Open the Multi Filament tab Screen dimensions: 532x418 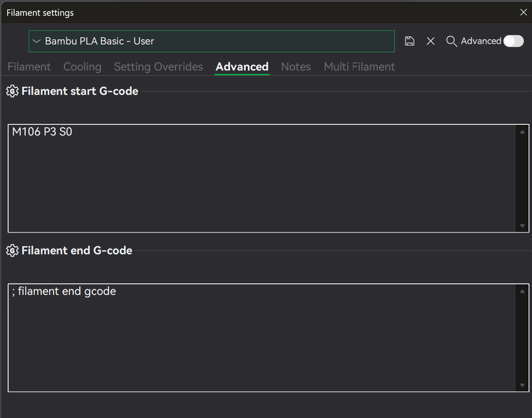pos(359,66)
